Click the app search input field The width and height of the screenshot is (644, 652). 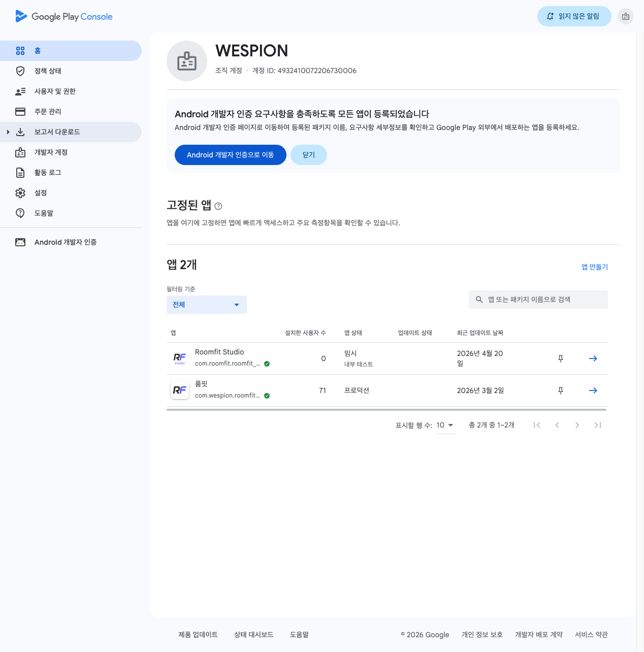pos(538,300)
